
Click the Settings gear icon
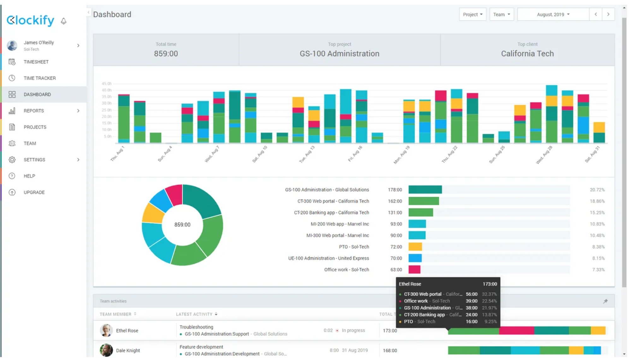[x=12, y=160]
